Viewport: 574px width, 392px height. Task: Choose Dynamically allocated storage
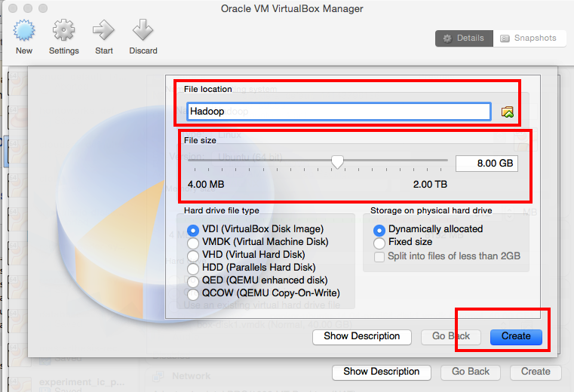click(x=379, y=230)
